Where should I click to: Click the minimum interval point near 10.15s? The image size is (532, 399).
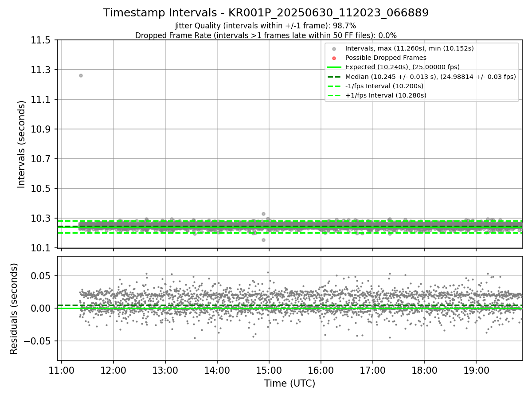pyautogui.click(x=263, y=240)
